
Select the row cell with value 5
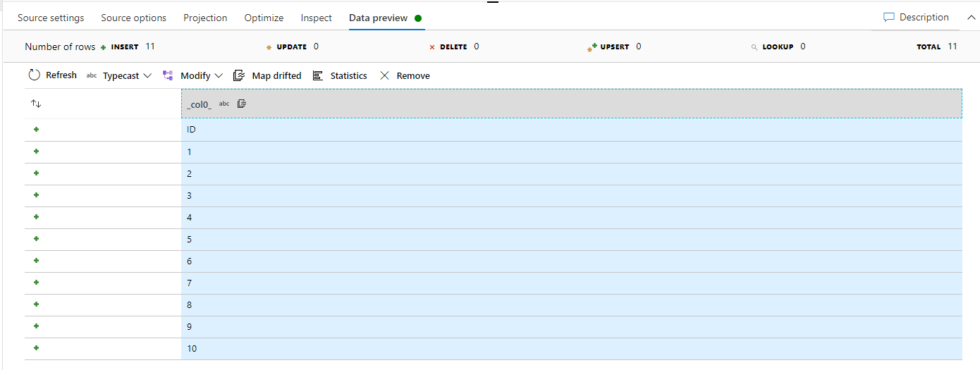click(x=190, y=240)
